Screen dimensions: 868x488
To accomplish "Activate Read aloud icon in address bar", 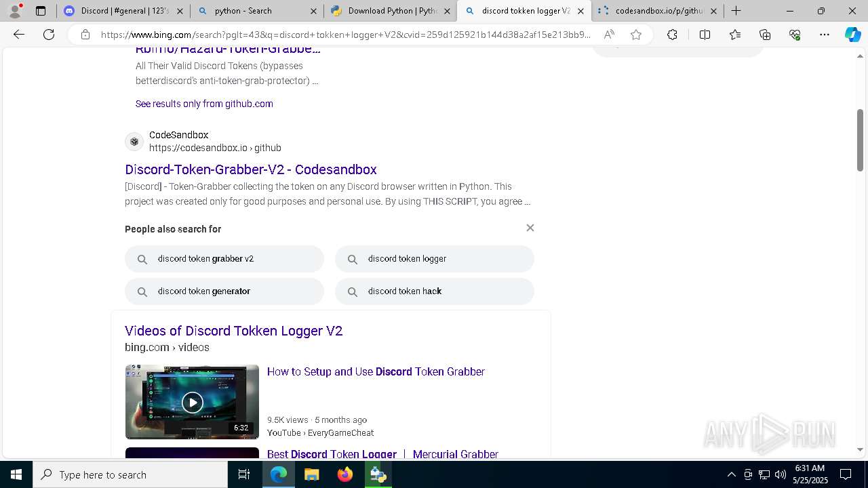I will [609, 35].
